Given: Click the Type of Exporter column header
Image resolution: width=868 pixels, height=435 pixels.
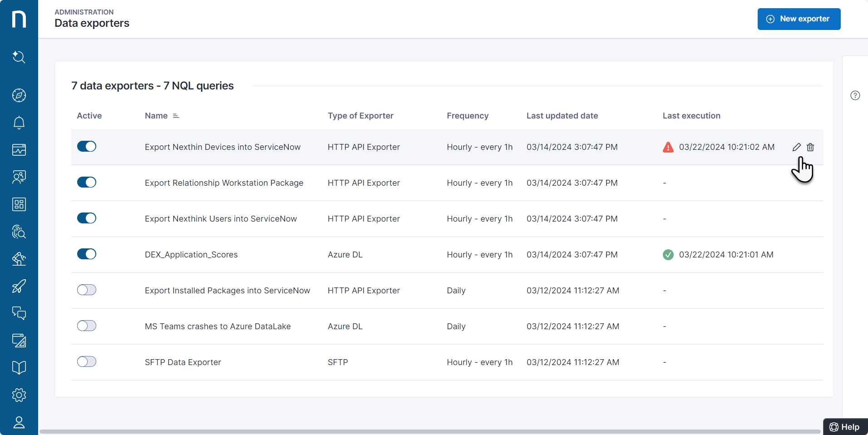Looking at the screenshot, I should pos(360,116).
